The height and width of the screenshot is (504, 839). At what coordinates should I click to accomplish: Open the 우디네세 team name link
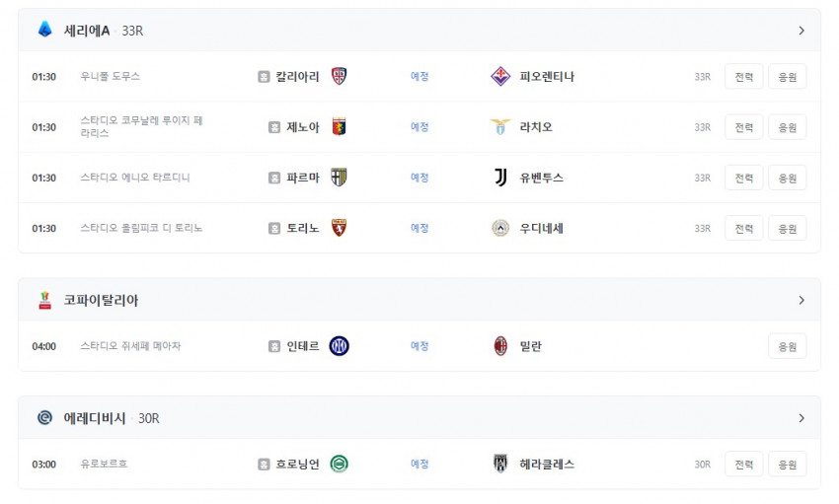click(x=541, y=228)
